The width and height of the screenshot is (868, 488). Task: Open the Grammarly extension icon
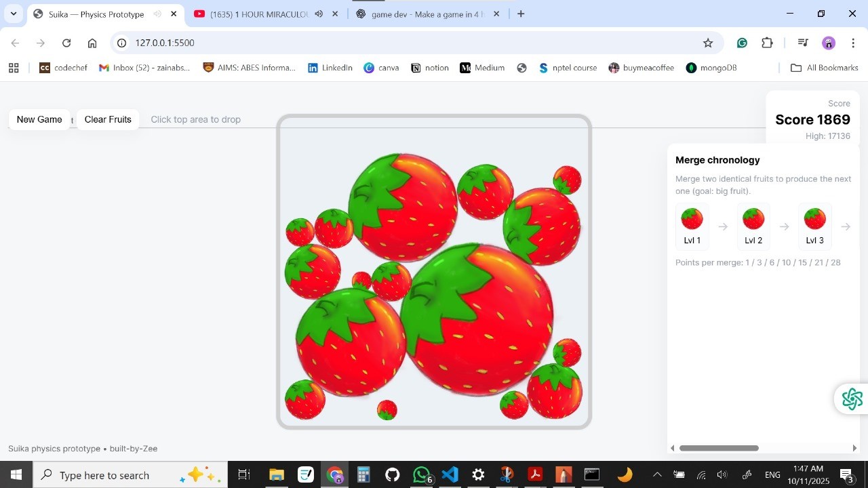pyautogui.click(x=742, y=43)
